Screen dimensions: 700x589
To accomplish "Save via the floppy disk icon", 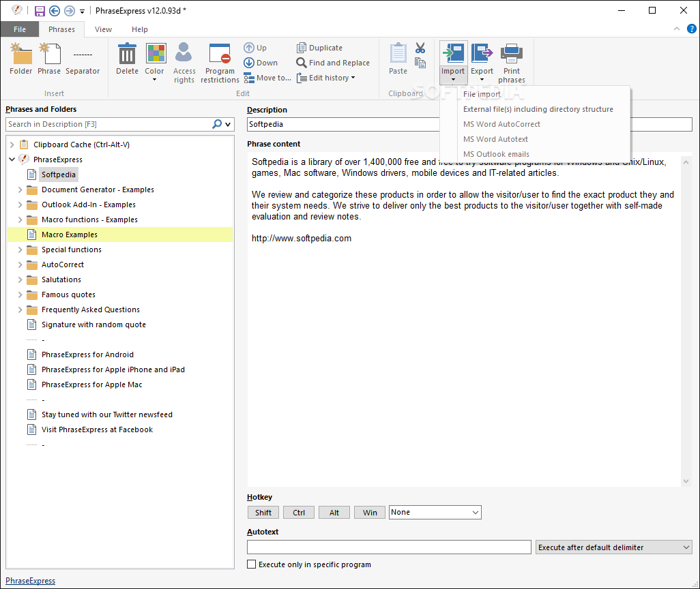I will click(x=40, y=11).
